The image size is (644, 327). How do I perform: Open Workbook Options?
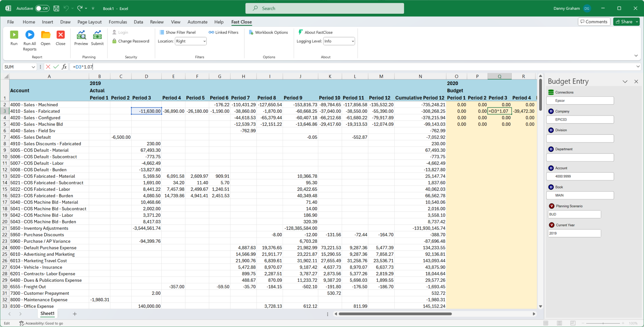[x=268, y=32]
